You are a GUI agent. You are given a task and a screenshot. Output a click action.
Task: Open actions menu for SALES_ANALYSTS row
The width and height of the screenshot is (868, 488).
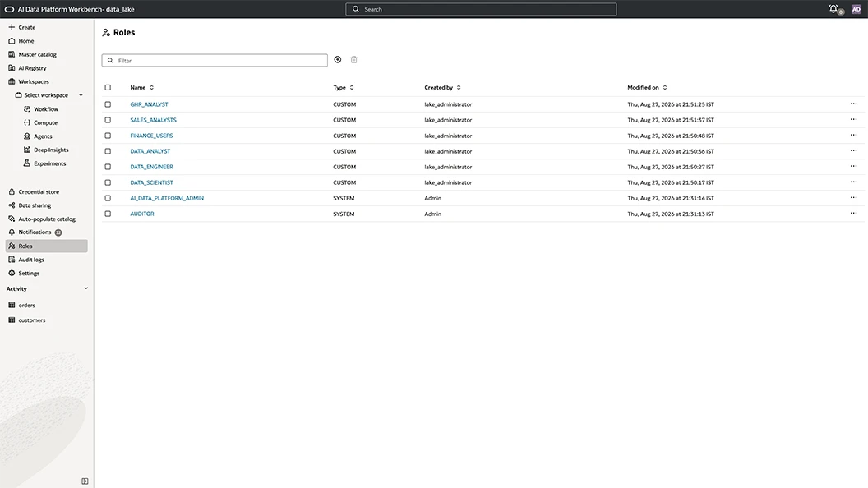click(853, 119)
